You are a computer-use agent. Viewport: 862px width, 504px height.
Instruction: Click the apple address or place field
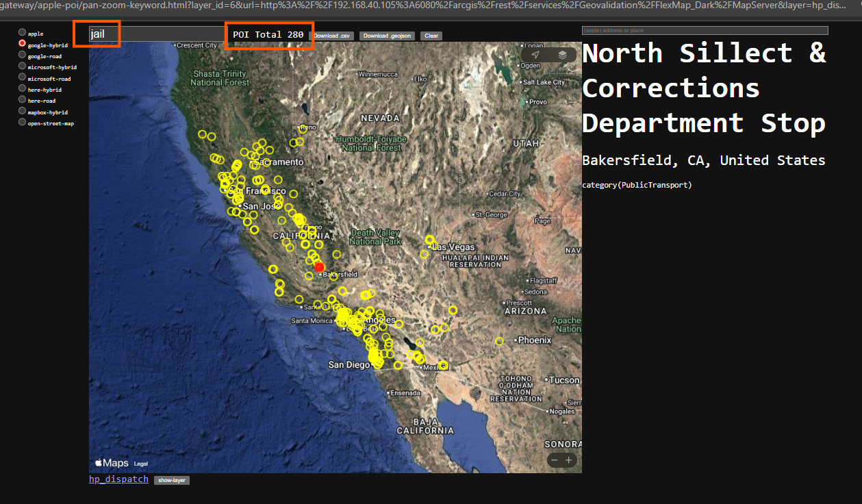pyautogui.click(x=705, y=30)
